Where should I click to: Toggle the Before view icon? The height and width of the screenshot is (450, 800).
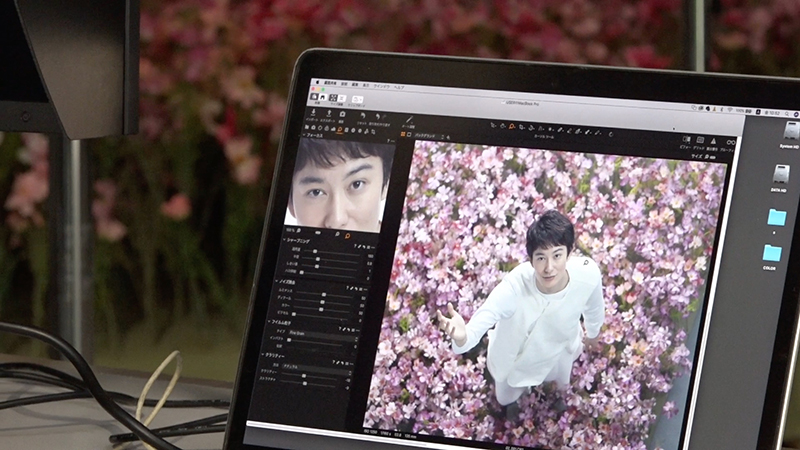pos(686,139)
